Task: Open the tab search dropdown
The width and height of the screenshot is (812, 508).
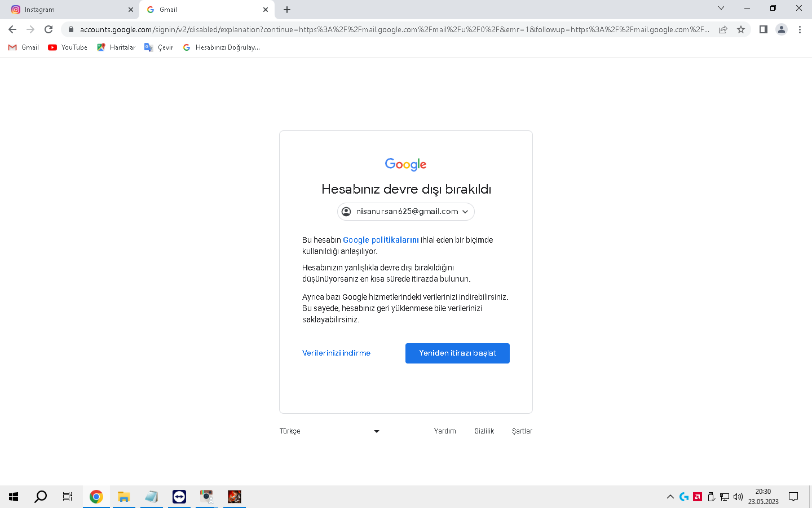Action: click(x=721, y=8)
